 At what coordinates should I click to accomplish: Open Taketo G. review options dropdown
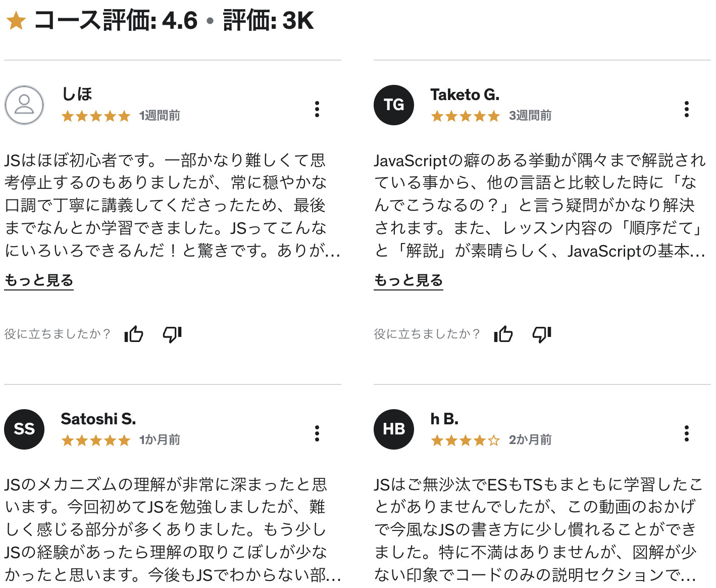tap(686, 109)
